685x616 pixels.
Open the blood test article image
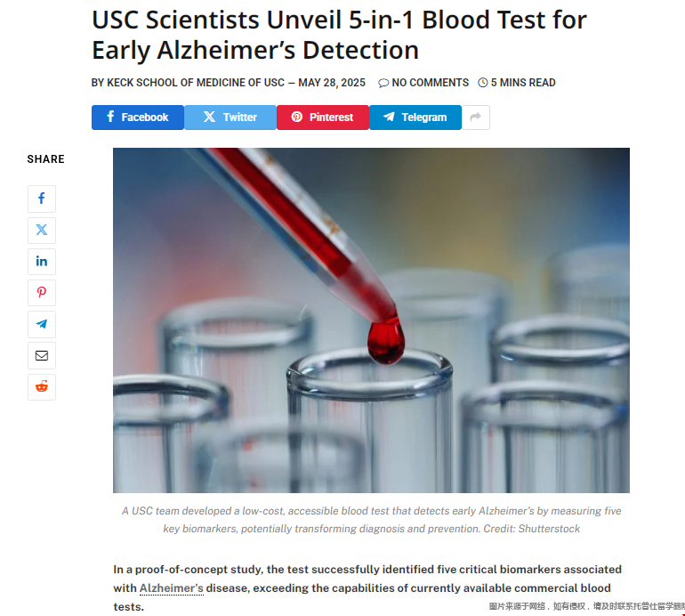point(371,320)
